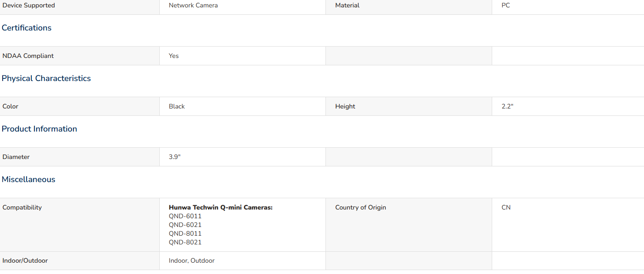Click the NDAA Compliant label cell
Viewport: 644px width, 274px height.
(28, 56)
